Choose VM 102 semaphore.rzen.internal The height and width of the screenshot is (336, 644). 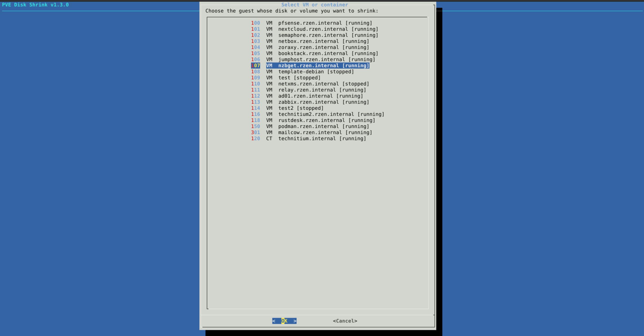coord(314,35)
